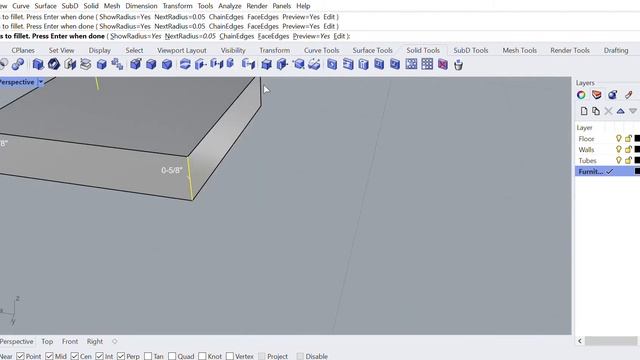Move layer up with blue triangle
The height and width of the screenshot is (360, 640).
click(620, 111)
